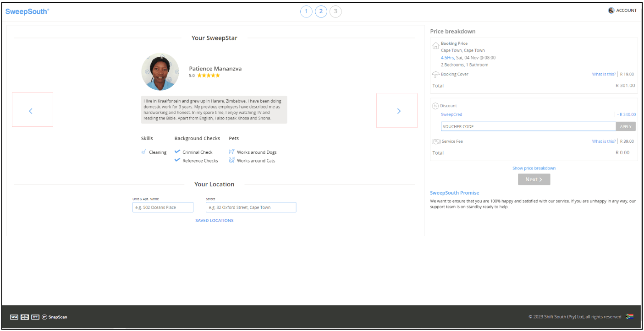Click the Service Fee handshake icon
The image size is (644, 331).
point(435,141)
